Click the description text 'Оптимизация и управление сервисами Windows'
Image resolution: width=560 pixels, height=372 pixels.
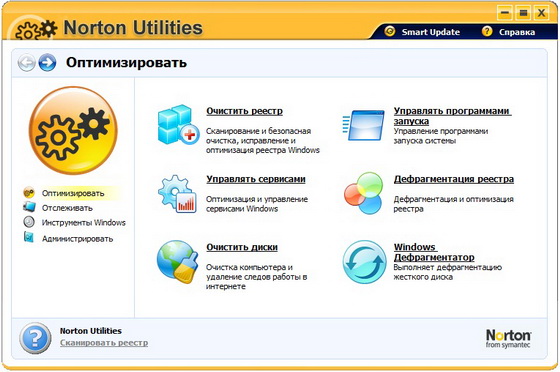(257, 204)
